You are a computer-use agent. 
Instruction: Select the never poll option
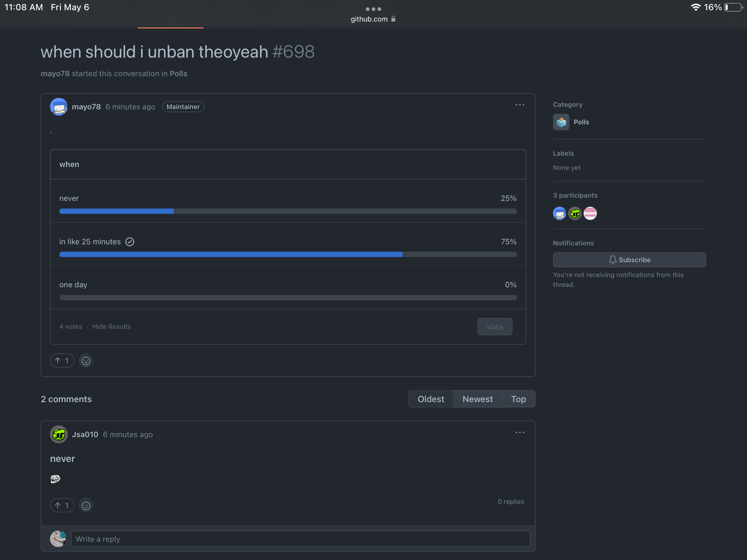(69, 198)
